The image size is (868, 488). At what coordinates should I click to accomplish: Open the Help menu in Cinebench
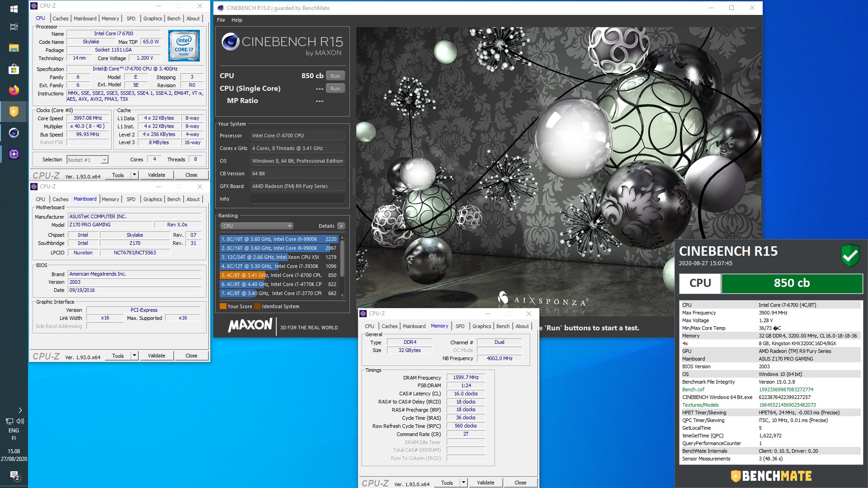click(237, 20)
